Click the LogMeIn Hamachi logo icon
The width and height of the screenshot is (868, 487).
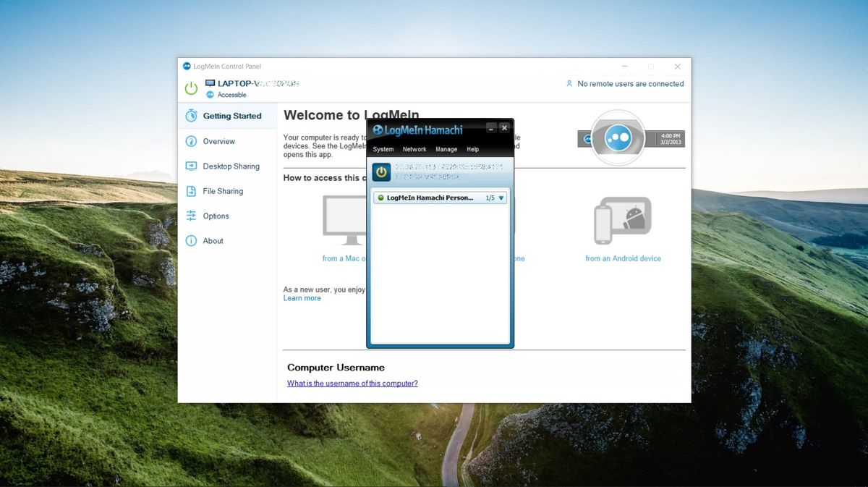pos(378,130)
